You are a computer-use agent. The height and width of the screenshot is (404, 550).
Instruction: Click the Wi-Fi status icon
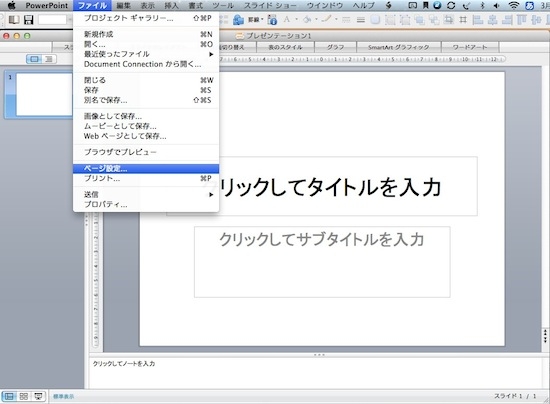[x=514, y=5]
